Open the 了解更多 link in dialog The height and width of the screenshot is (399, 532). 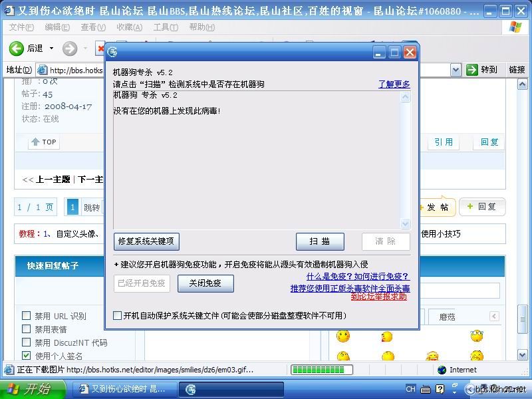coord(394,84)
